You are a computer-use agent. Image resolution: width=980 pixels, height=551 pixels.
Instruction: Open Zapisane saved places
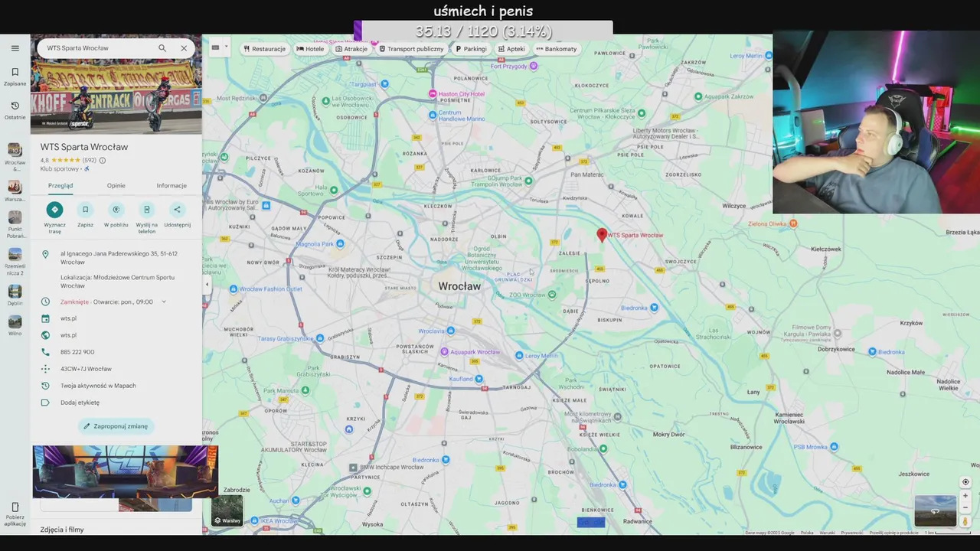click(x=15, y=76)
